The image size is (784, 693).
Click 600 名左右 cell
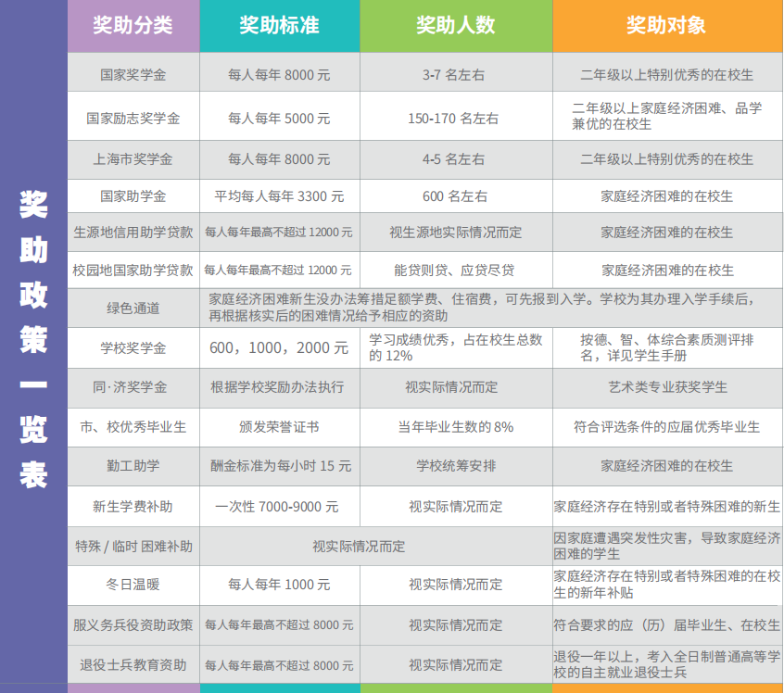coord(456,196)
